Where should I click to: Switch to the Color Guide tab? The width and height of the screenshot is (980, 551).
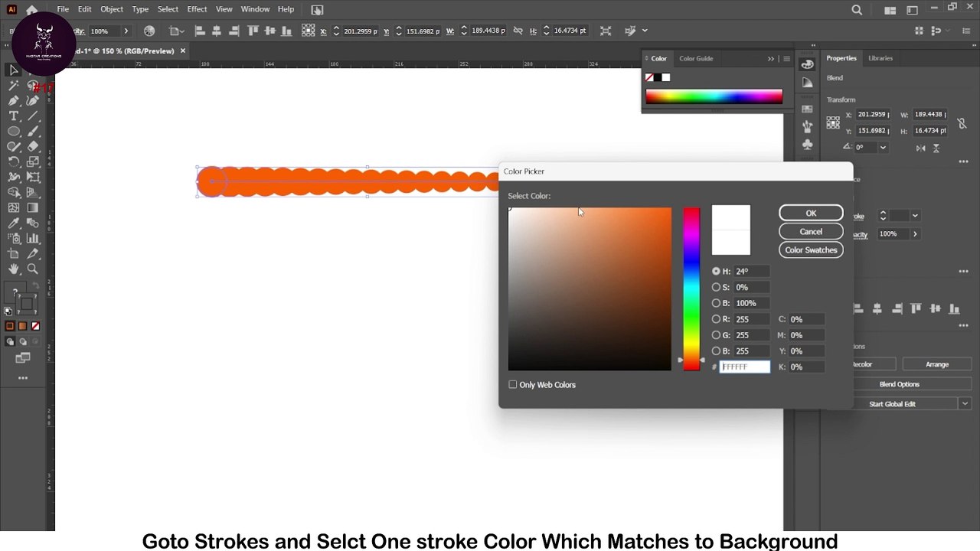tap(696, 58)
